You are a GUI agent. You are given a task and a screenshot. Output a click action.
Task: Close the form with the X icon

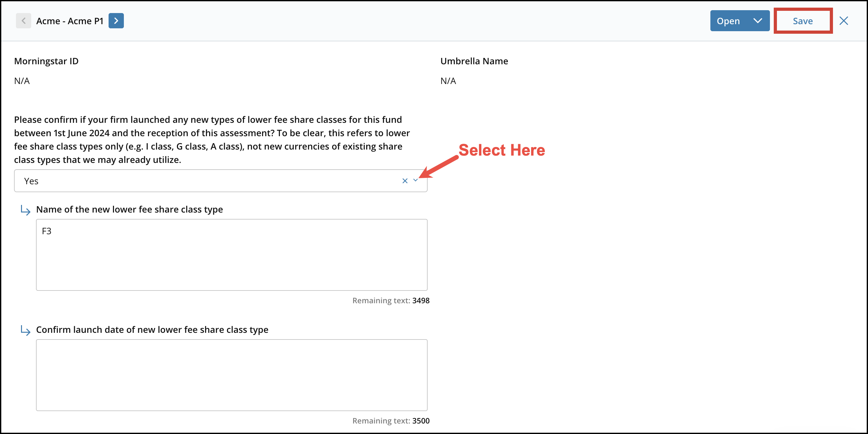coord(843,21)
